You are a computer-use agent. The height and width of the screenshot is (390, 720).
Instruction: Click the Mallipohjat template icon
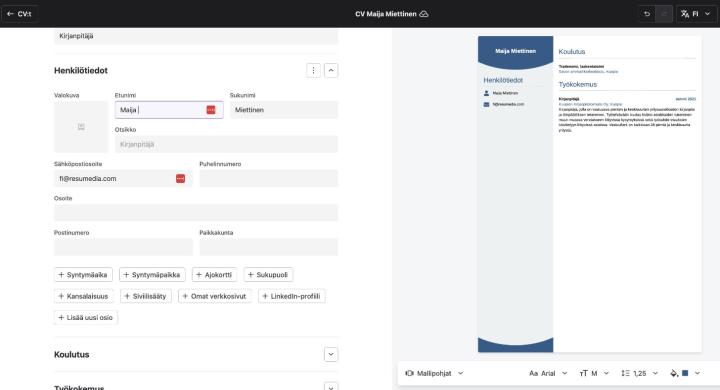tap(409, 373)
